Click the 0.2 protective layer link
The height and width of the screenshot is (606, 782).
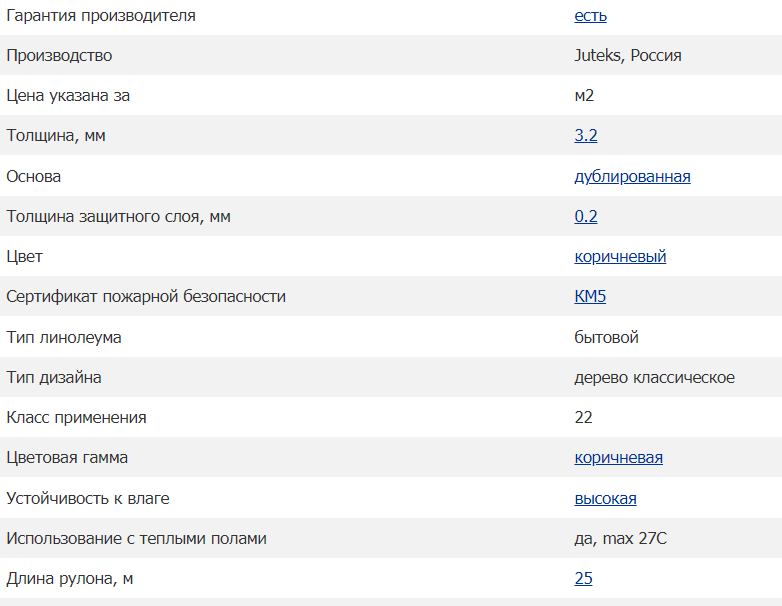586,216
